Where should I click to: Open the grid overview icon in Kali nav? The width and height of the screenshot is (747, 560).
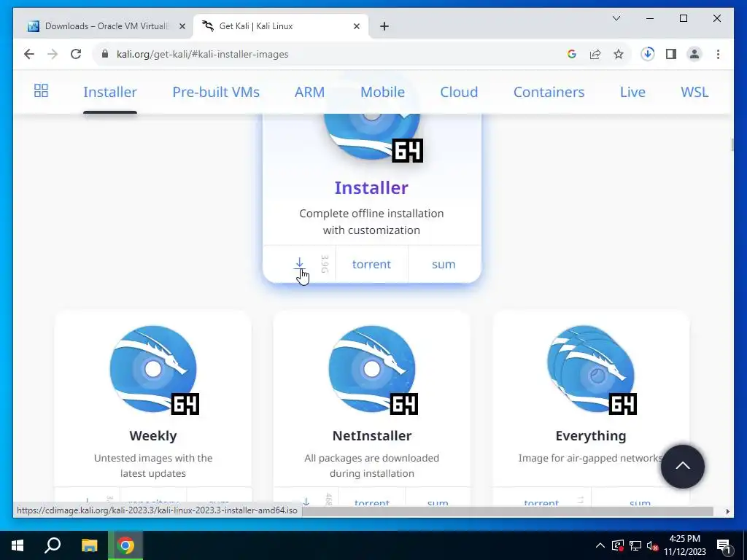tap(41, 90)
